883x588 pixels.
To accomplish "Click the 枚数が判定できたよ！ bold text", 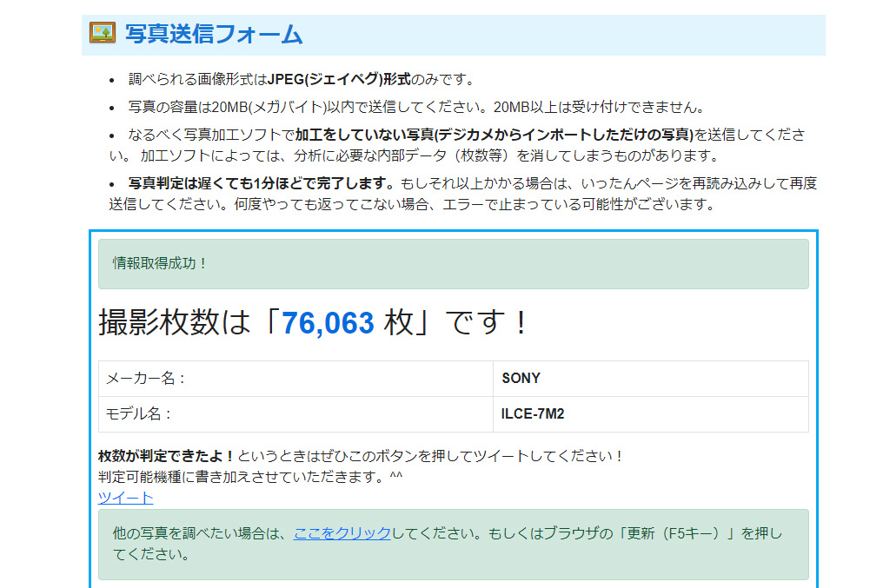I will click(x=166, y=456).
